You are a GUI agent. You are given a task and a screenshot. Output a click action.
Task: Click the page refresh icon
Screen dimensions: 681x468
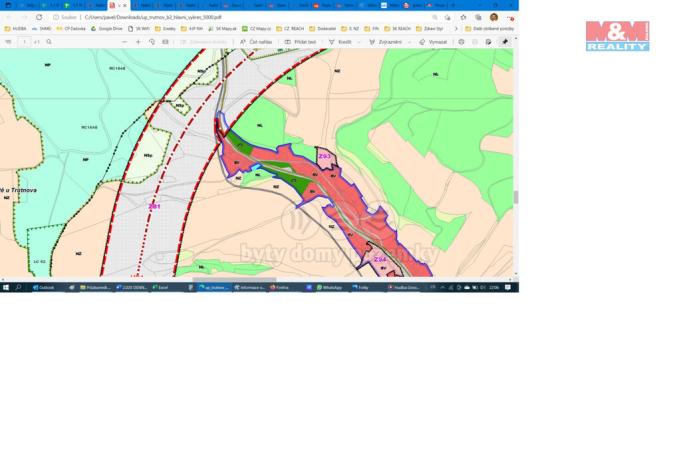tap(39, 17)
